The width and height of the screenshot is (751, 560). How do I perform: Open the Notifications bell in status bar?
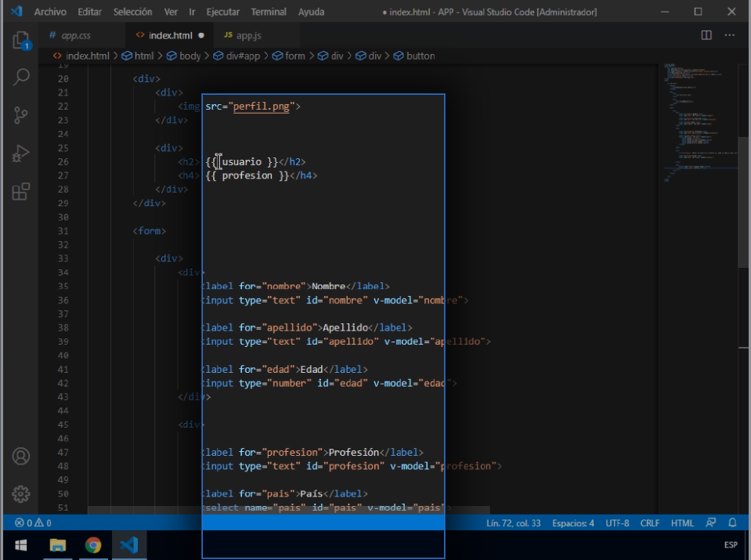tap(732, 522)
